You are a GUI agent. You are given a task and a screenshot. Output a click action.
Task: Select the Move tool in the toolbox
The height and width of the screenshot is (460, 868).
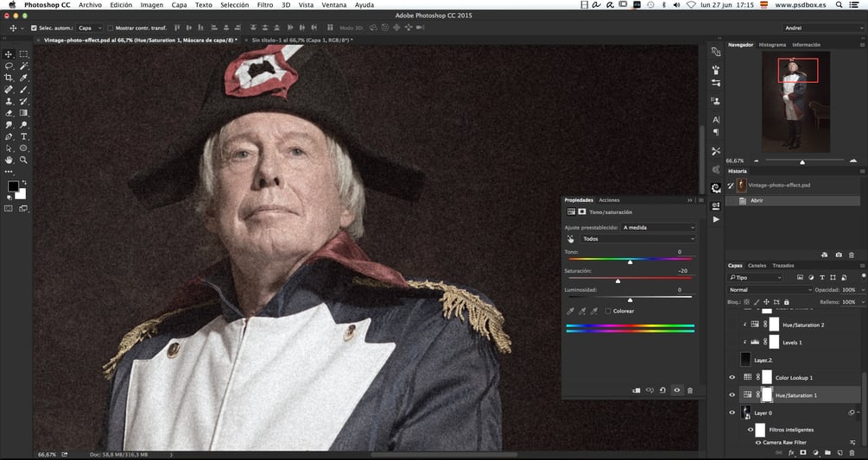(x=9, y=54)
